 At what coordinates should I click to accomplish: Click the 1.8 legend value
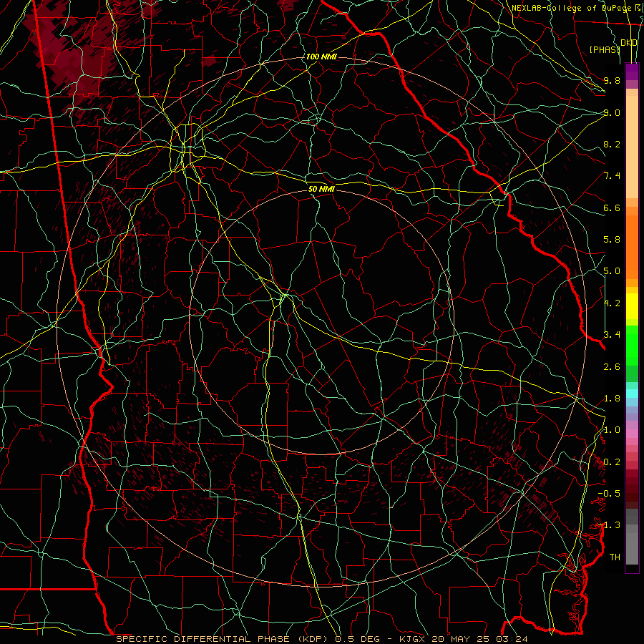click(x=612, y=399)
